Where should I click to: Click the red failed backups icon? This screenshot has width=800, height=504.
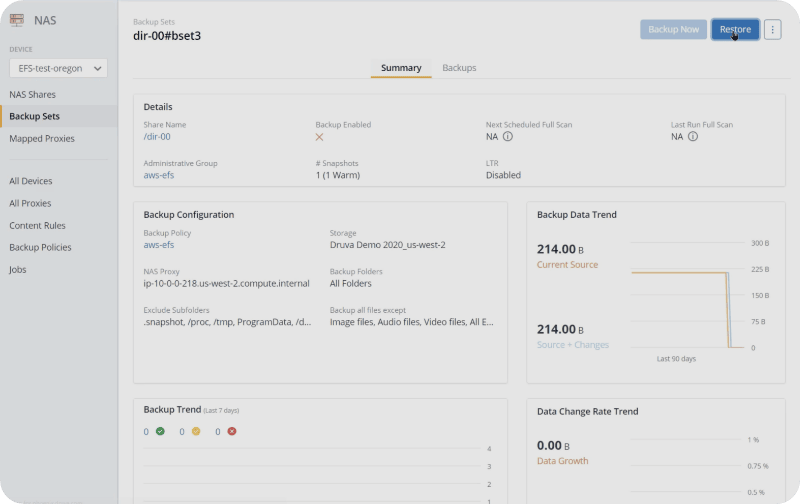pyautogui.click(x=231, y=431)
